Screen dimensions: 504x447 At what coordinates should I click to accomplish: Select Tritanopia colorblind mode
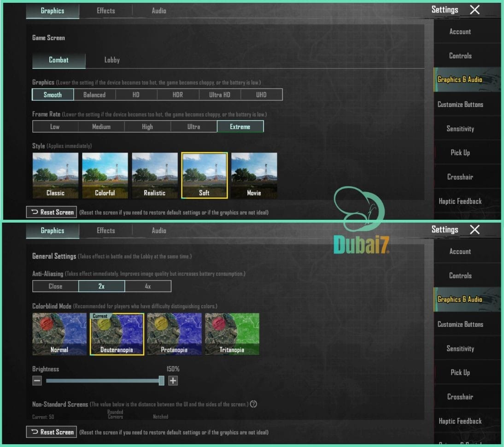tap(232, 334)
